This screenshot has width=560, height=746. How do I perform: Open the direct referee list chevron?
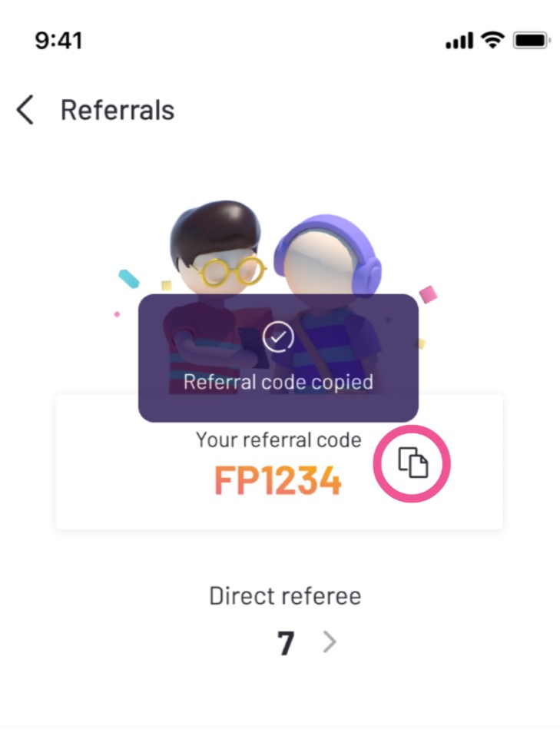click(x=330, y=642)
